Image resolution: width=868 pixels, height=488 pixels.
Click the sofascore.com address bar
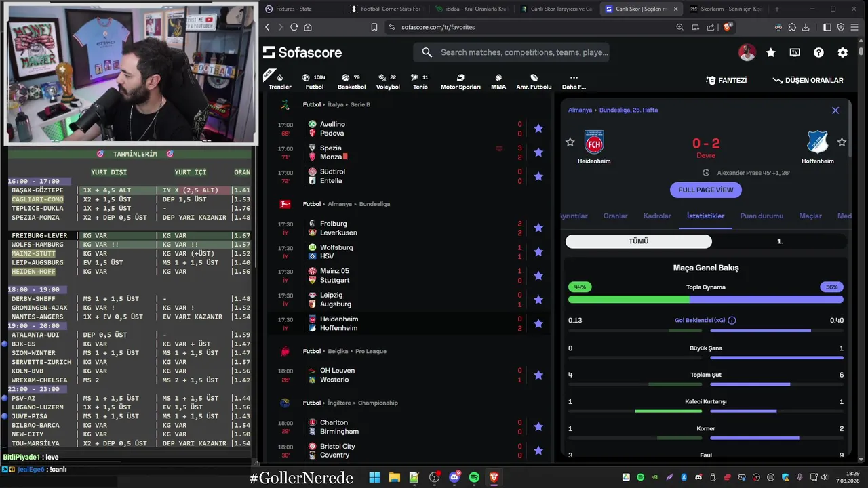529,27
